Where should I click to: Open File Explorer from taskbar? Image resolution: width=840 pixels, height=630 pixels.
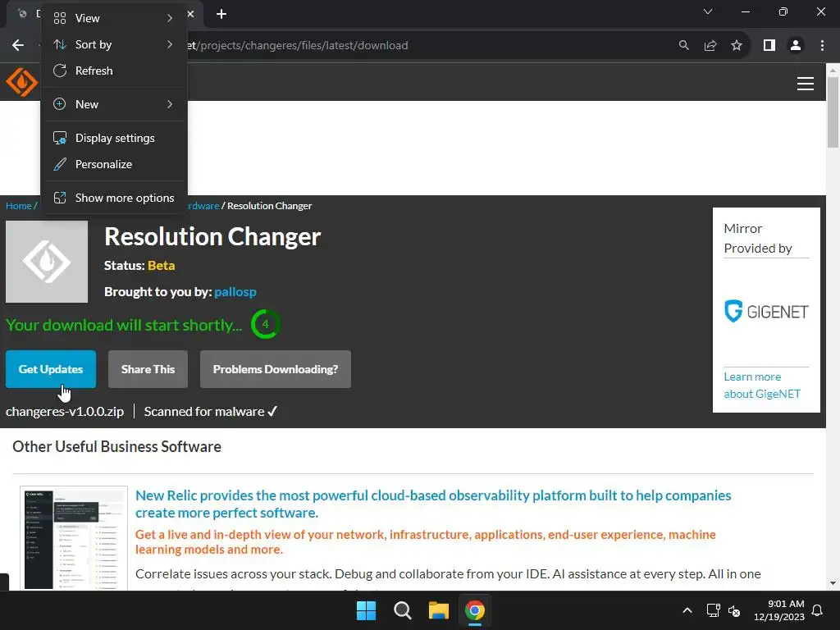pos(438,610)
